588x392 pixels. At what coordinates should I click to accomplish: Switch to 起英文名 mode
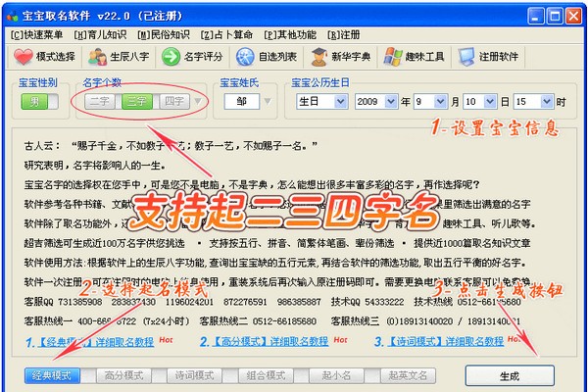point(408,375)
